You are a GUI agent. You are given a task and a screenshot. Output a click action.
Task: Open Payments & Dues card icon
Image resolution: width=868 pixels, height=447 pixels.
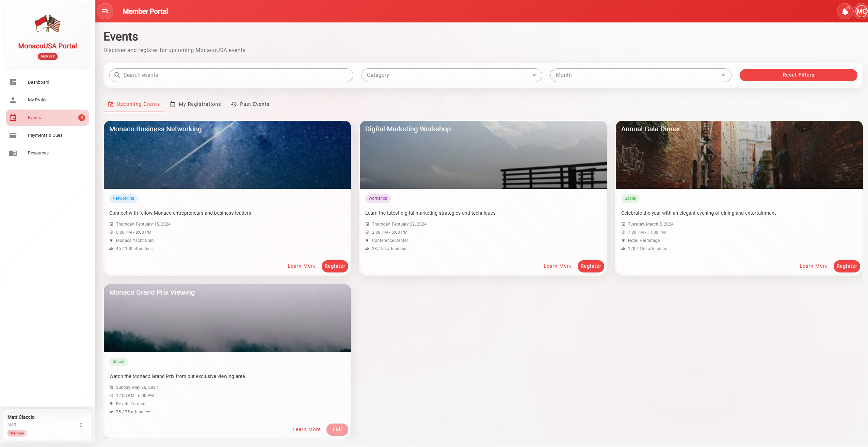(13, 135)
